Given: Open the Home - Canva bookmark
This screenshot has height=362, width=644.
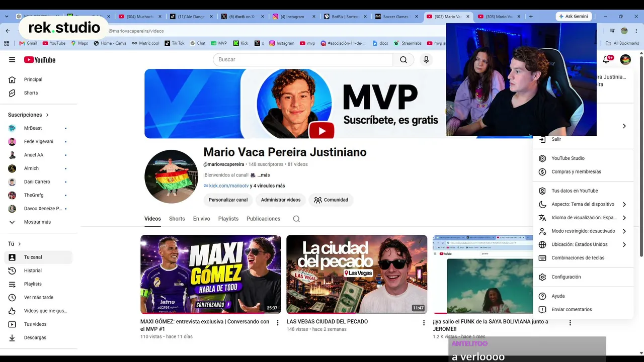Looking at the screenshot, I should pyautogui.click(x=110, y=43).
